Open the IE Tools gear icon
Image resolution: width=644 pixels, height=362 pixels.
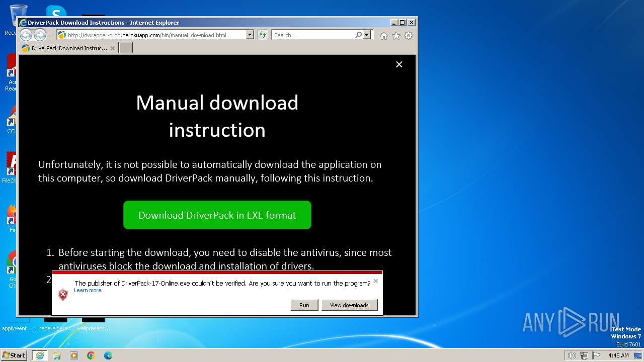(x=409, y=36)
